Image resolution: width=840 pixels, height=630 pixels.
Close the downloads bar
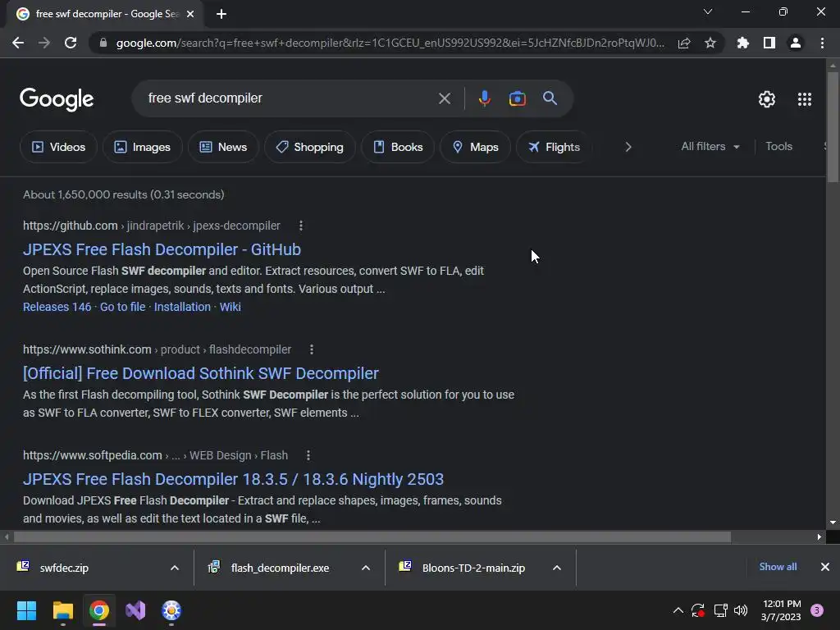825,567
